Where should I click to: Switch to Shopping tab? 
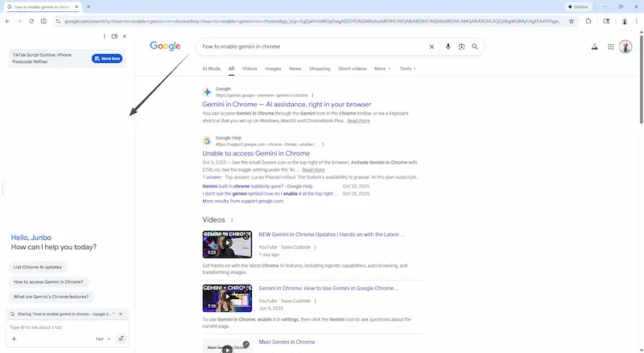[320, 69]
